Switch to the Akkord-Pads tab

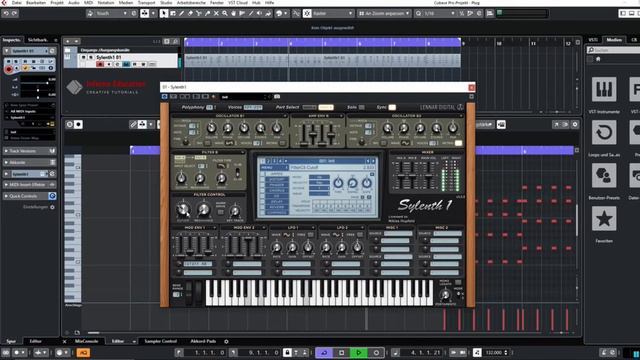203,341
